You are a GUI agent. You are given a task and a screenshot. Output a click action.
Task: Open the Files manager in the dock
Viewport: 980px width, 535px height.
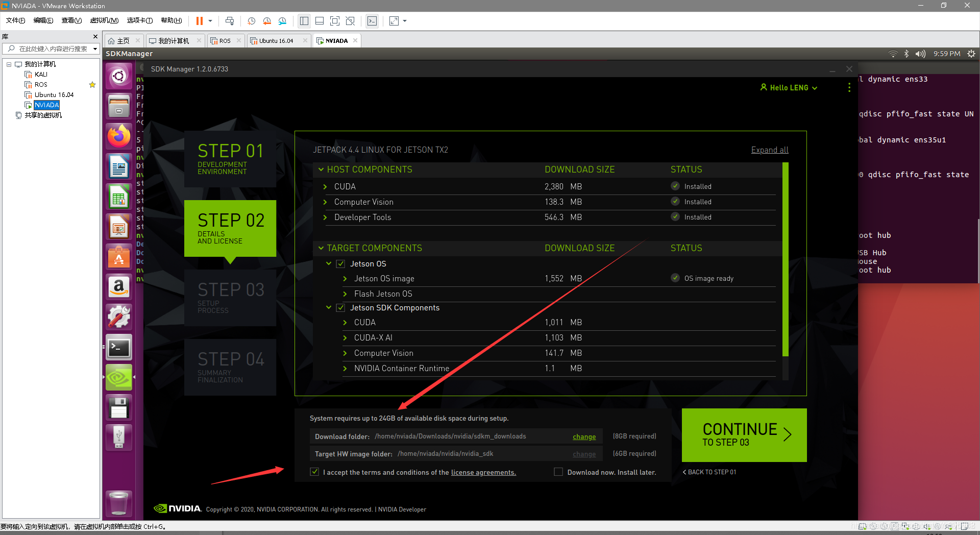coord(119,106)
